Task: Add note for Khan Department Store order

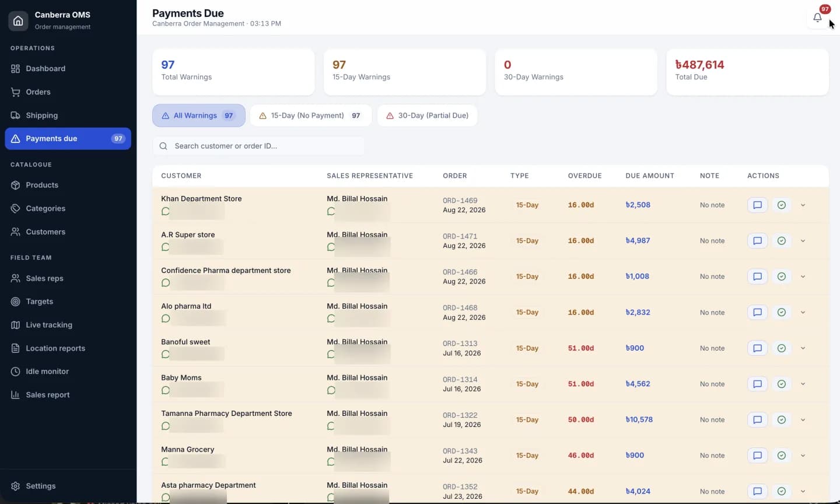Action: pos(757,205)
